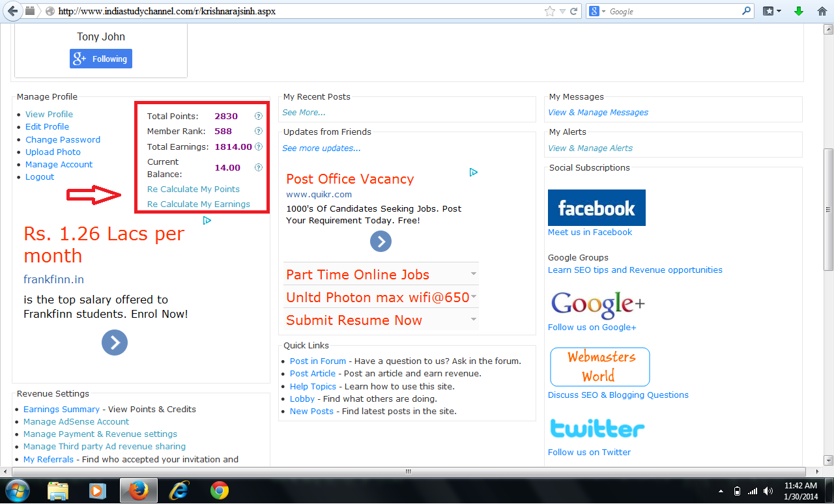Click vertical scrollbar thumb
Screen dimensions: 834x504
[828, 210]
